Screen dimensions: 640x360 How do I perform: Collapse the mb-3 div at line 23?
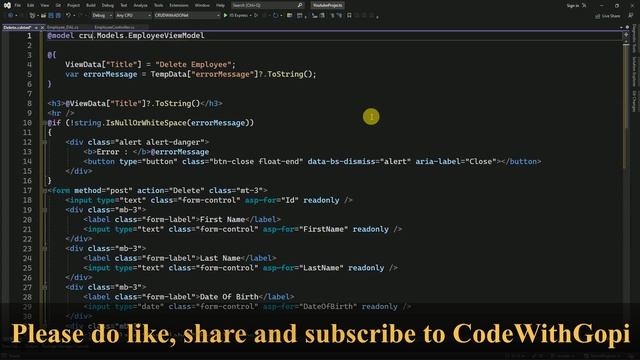[x=44, y=249]
